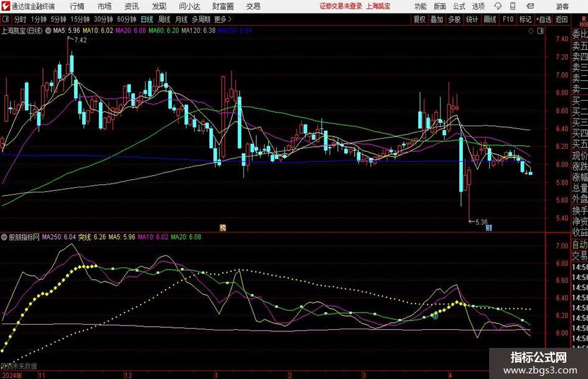Screen dimensions: 588x379
Task: Open the 发现 menu
Action: 159,6
